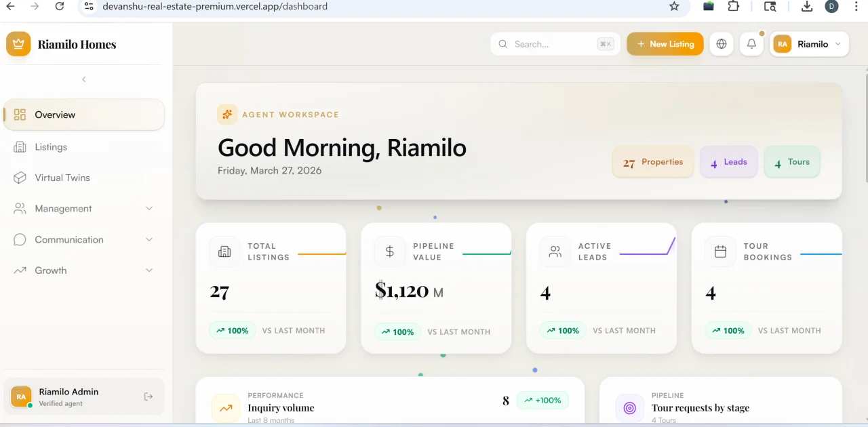
Task: Click the search magnifier icon
Action: click(x=503, y=44)
